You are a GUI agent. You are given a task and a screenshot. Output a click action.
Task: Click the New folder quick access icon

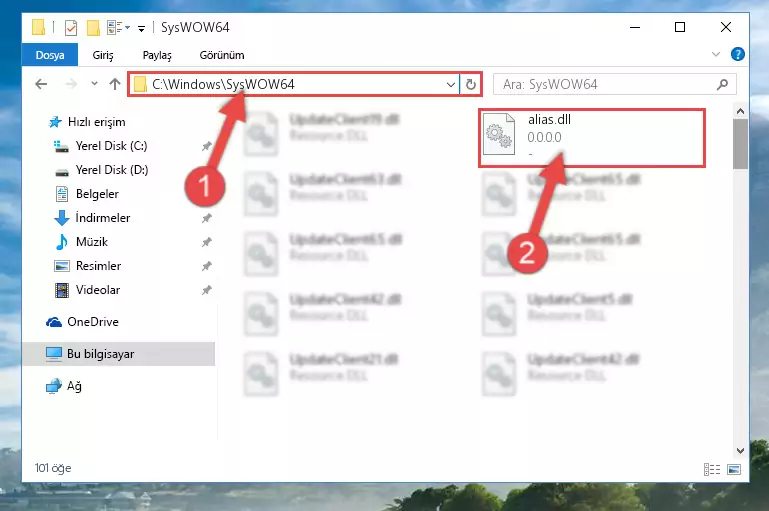click(93, 27)
